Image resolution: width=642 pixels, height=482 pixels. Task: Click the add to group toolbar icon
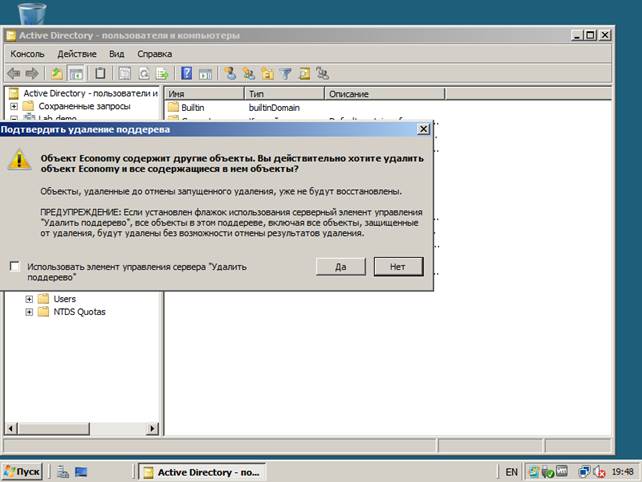322,74
